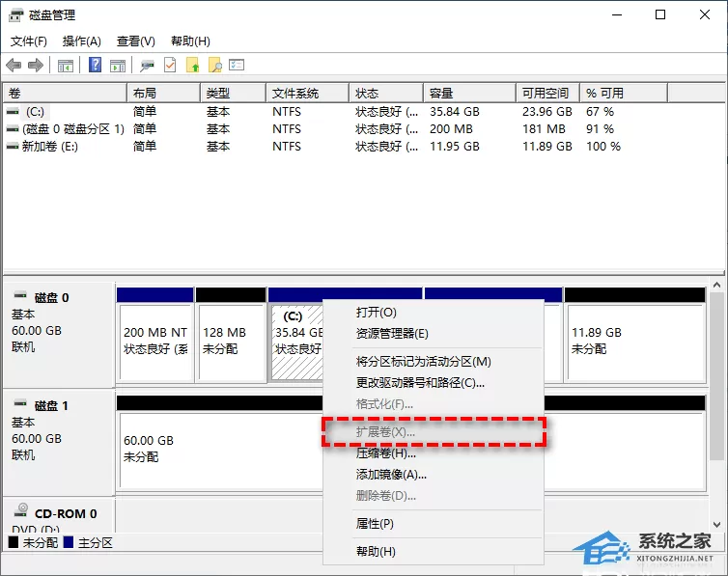
Task: Click the show/hide console tree toolbar icon
Action: click(66, 66)
